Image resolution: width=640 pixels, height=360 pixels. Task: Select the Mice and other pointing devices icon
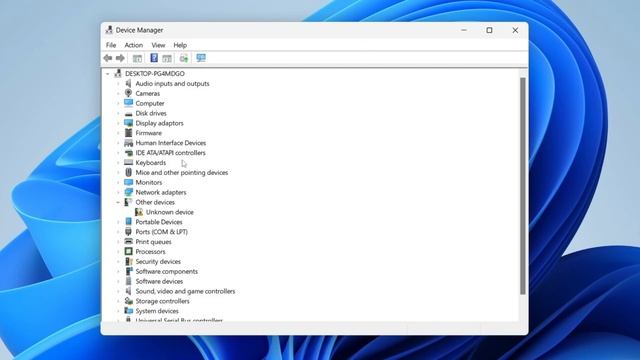point(128,172)
